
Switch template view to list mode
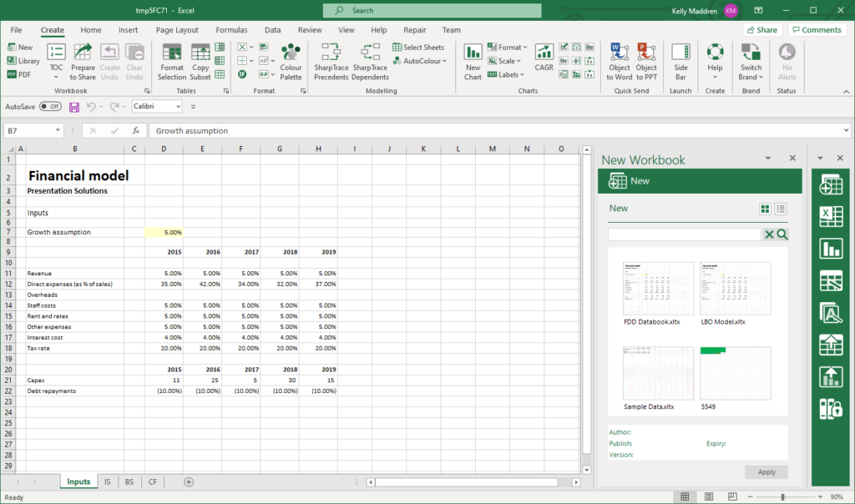click(x=781, y=209)
